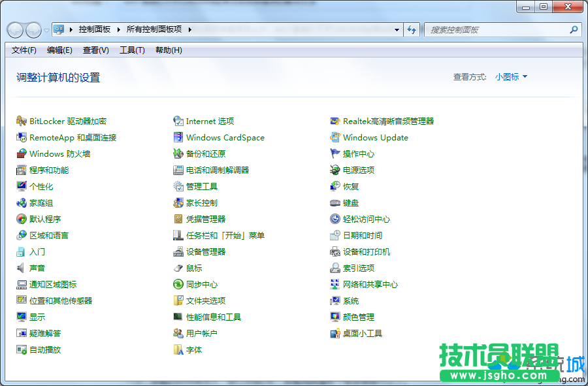Open the BitLocker 驱动器加密 icon

pyautogui.click(x=22, y=121)
